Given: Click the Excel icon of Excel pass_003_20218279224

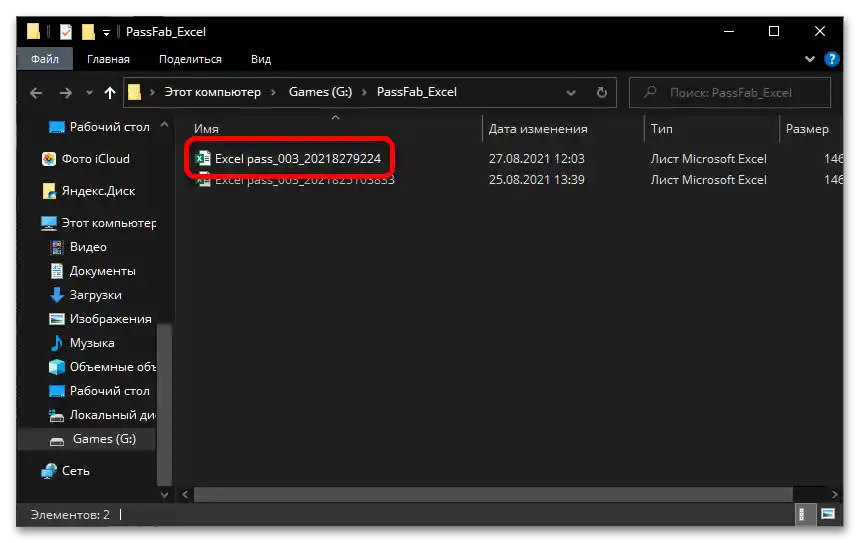Looking at the screenshot, I should click(203, 159).
